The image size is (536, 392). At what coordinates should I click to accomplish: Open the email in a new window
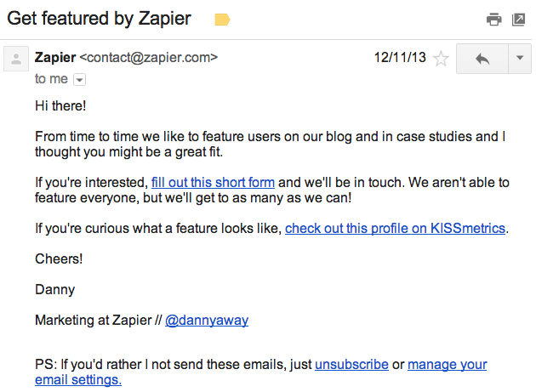(518, 19)
